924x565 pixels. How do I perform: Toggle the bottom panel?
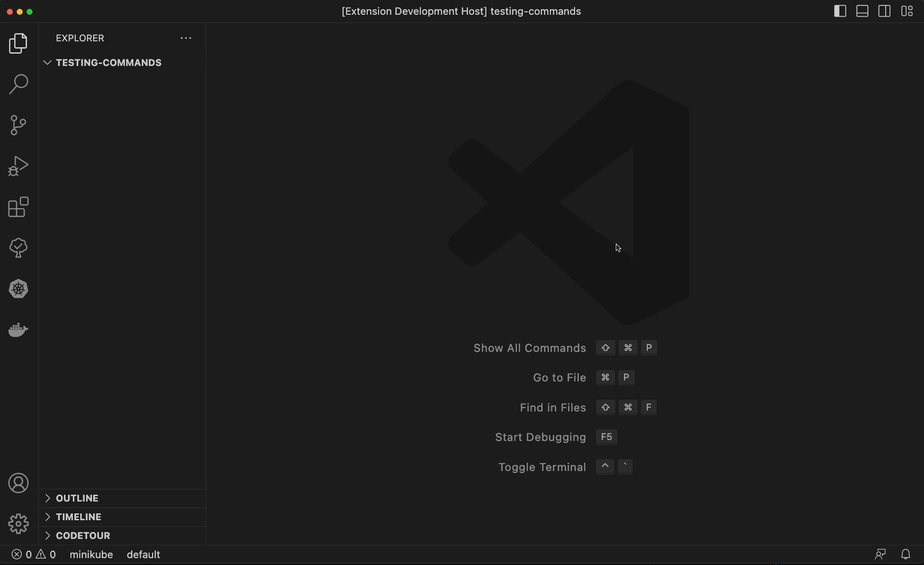pyautogui.click(x=862, y=11)
